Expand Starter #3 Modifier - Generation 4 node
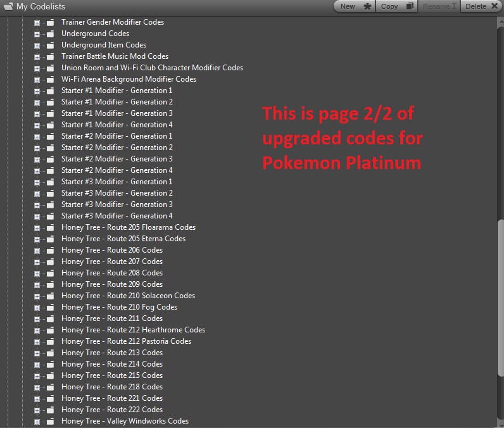Screen dimensions: 504x428 click(x=37, y=217)
